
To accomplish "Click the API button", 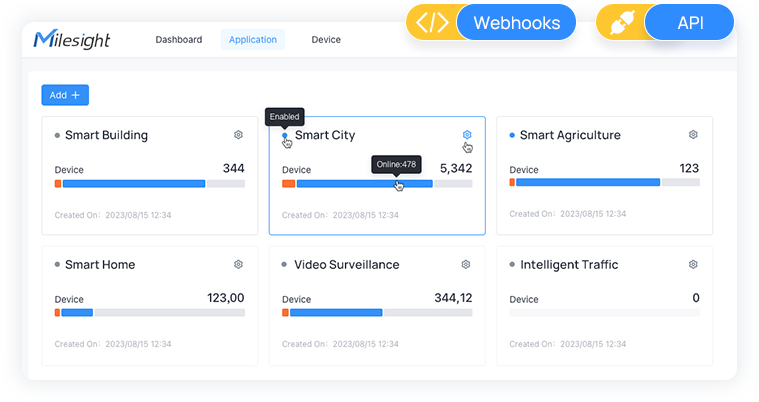I will coord(689,23).
